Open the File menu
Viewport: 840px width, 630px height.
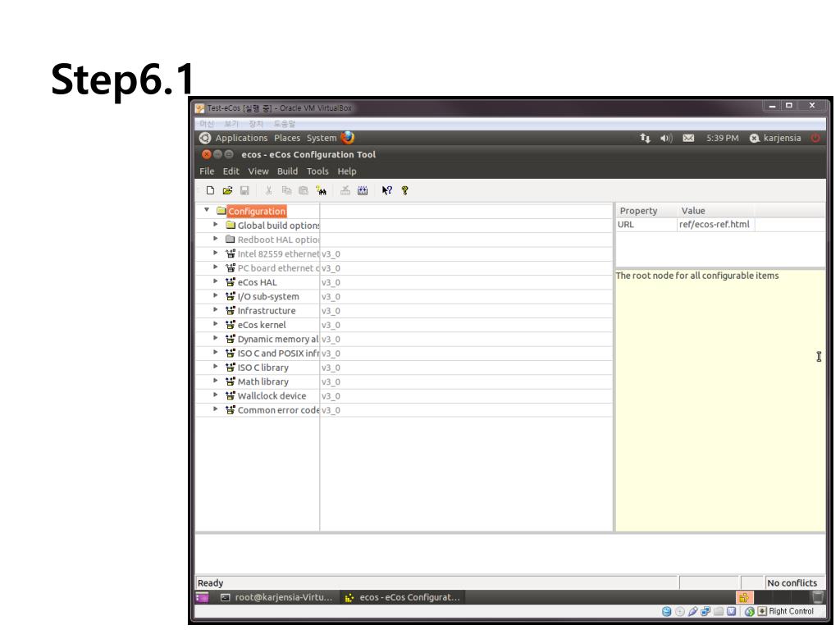(207, 171)
